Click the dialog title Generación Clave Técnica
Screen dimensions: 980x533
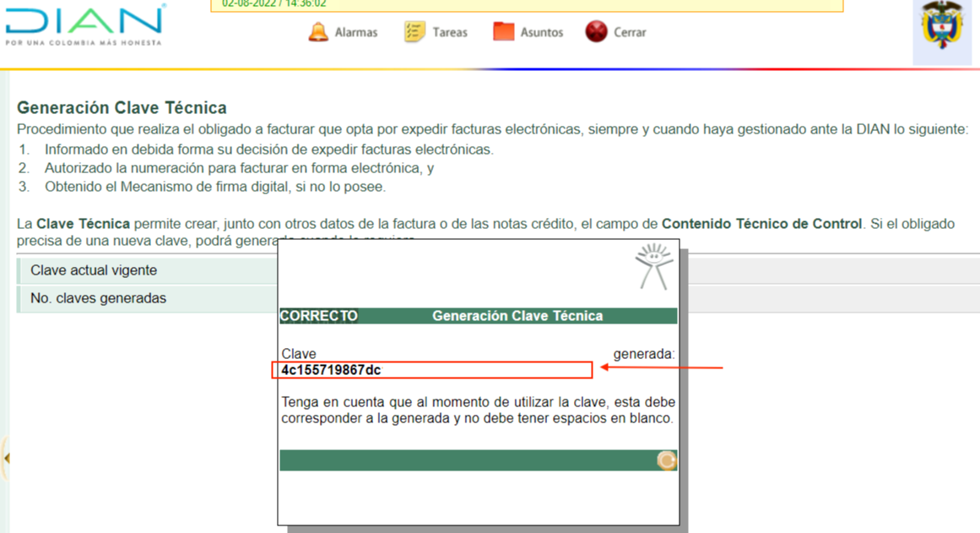click(x=517, y=316)
